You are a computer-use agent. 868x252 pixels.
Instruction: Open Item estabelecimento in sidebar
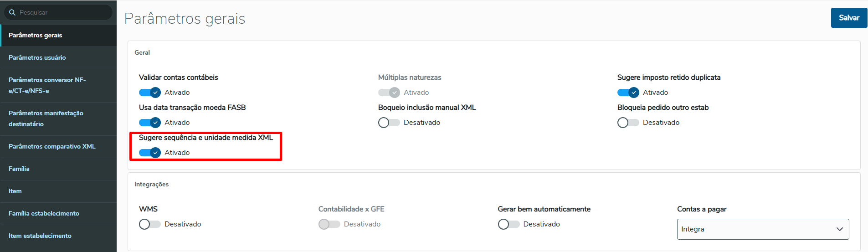pyautogui.click(x=40, y=236)
